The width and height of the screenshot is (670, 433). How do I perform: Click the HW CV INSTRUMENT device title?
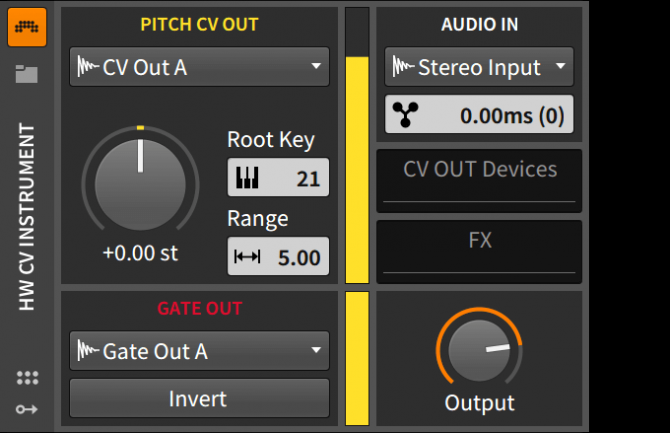pos(28,216)
